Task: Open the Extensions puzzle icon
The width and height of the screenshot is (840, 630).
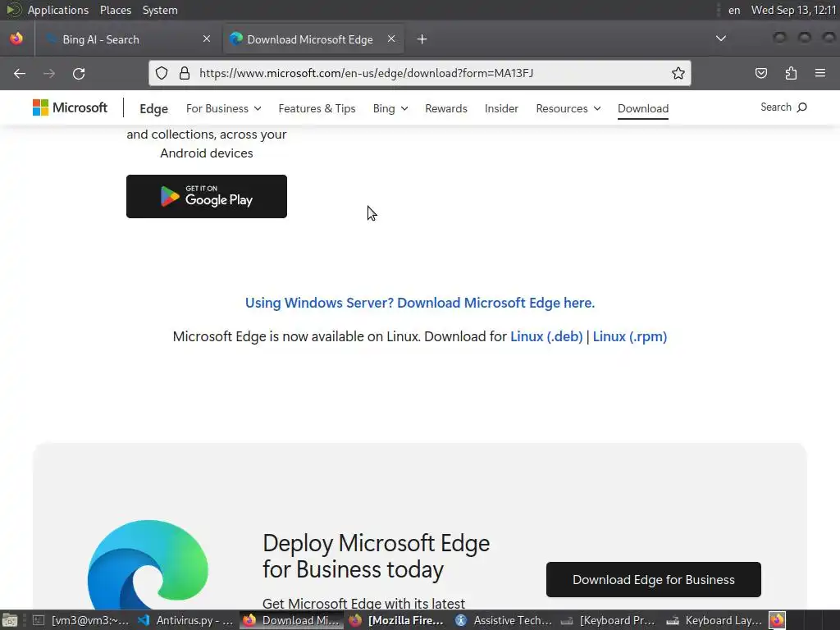Action: [x=791, y=73]
